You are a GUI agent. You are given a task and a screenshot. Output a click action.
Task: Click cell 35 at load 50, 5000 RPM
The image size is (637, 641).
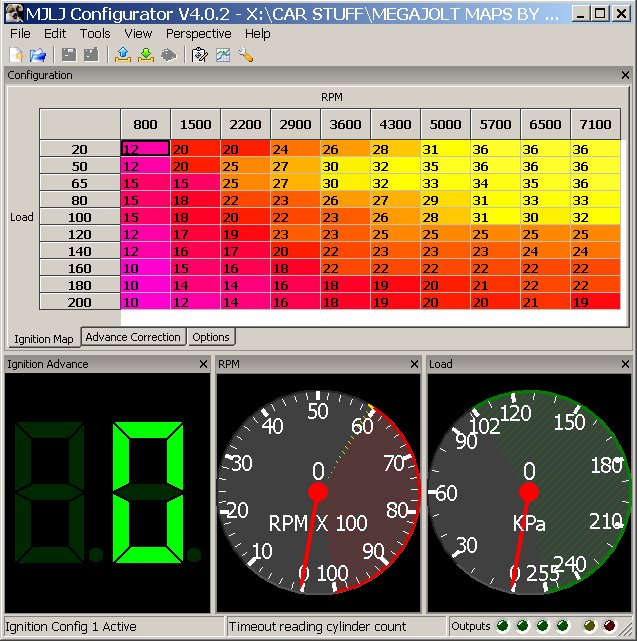click(445, 166)
